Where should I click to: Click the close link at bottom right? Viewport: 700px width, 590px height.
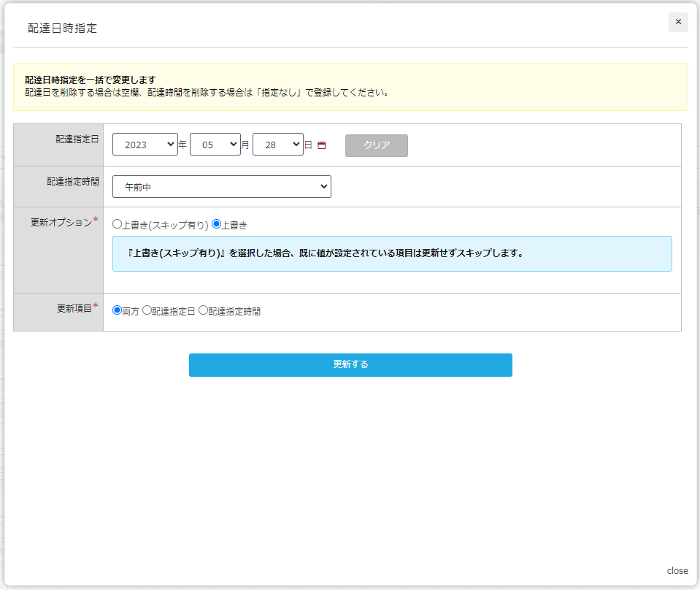(x=677, y=570)
